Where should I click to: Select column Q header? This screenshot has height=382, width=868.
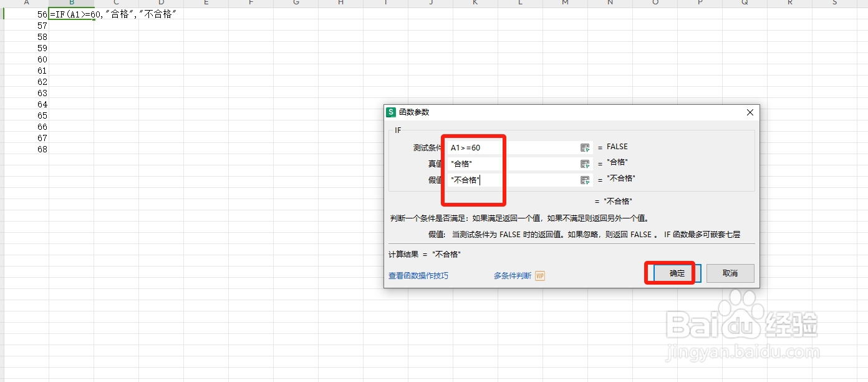pyautogui.click(x=745, y=4)
